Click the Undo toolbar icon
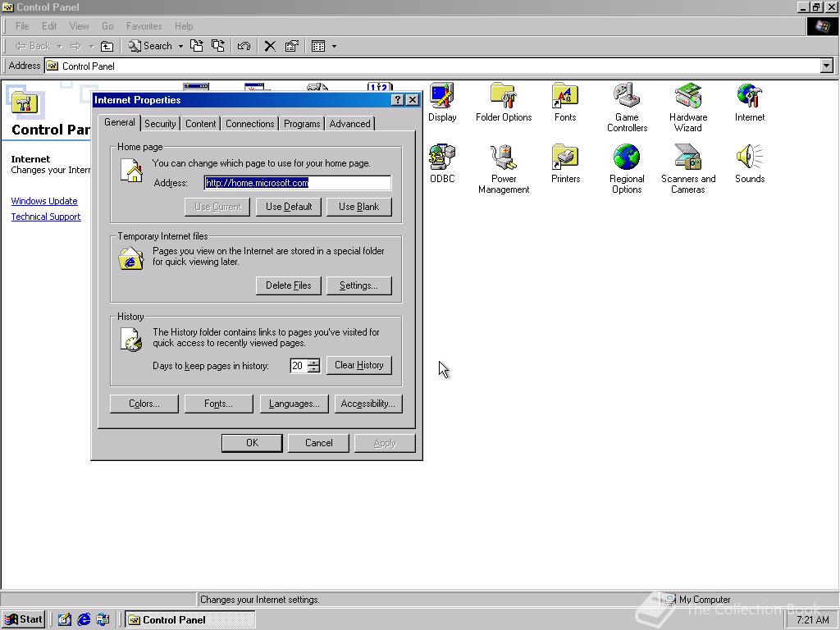 click(x=244, y=46)
